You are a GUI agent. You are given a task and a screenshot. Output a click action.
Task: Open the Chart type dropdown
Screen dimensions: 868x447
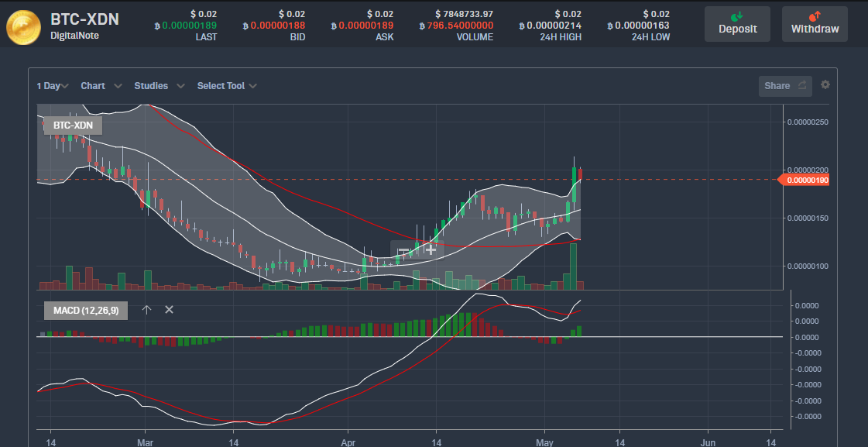(101, 86)
